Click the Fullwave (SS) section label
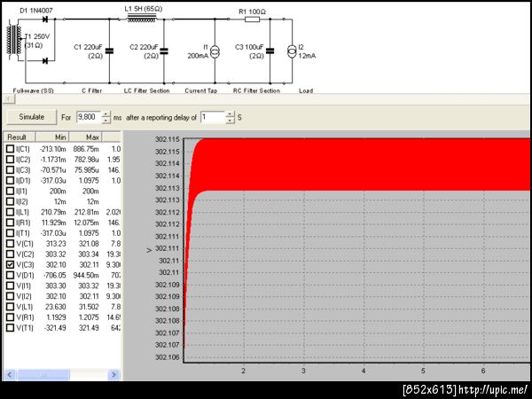Screen dimensions: 532x399 (34, 90)
